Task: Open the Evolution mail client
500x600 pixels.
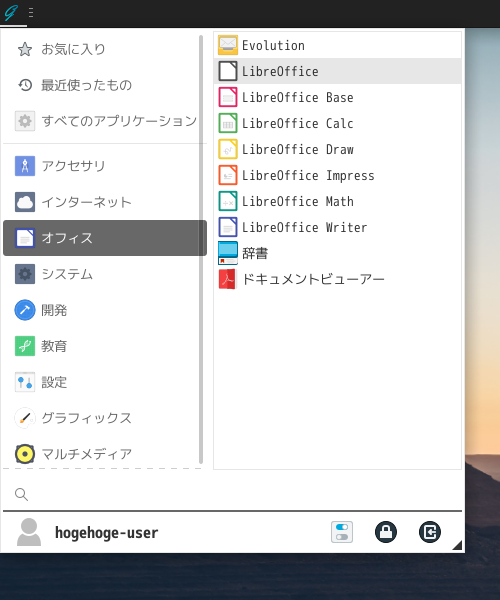Action: 337,45
